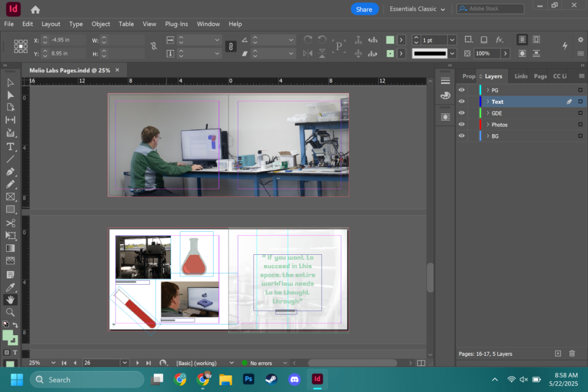The width and height of the screenshot is (588, 392).
Task: Click the Direct Selection tool
Action: tap(10, 95)
